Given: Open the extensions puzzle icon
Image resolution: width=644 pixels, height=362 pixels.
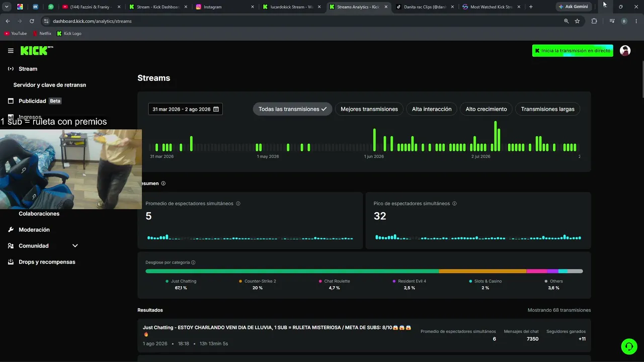Looking at the screenshot, I should click(x=594, y=21).
